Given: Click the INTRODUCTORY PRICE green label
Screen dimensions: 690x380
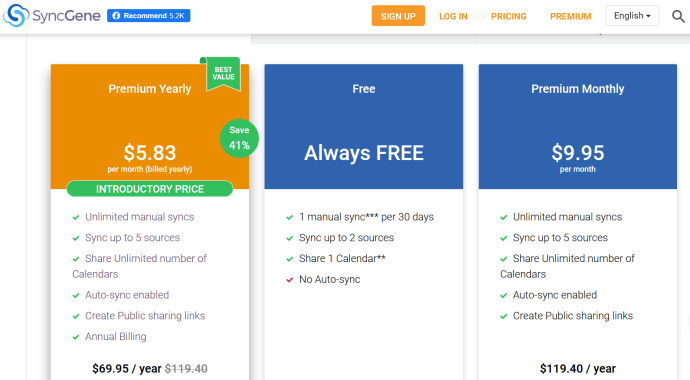Looking at the screenshot, I should tap(150, 189).
